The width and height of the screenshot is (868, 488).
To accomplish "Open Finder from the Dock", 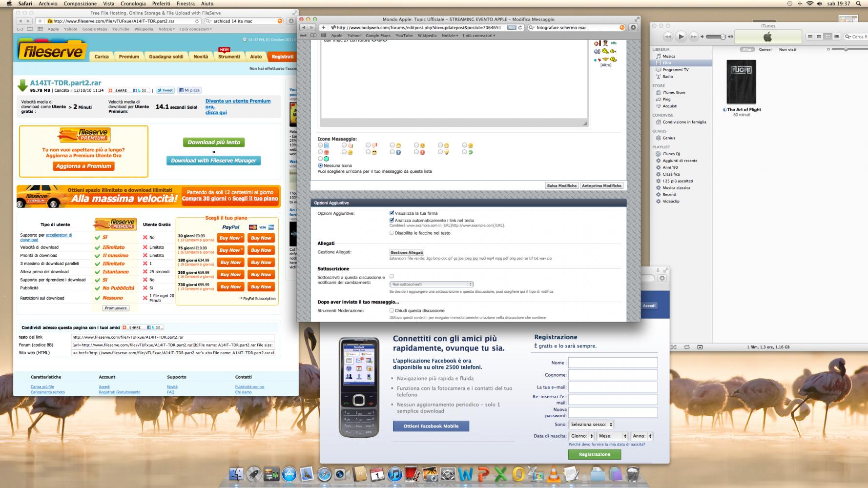I will (236, 473).
